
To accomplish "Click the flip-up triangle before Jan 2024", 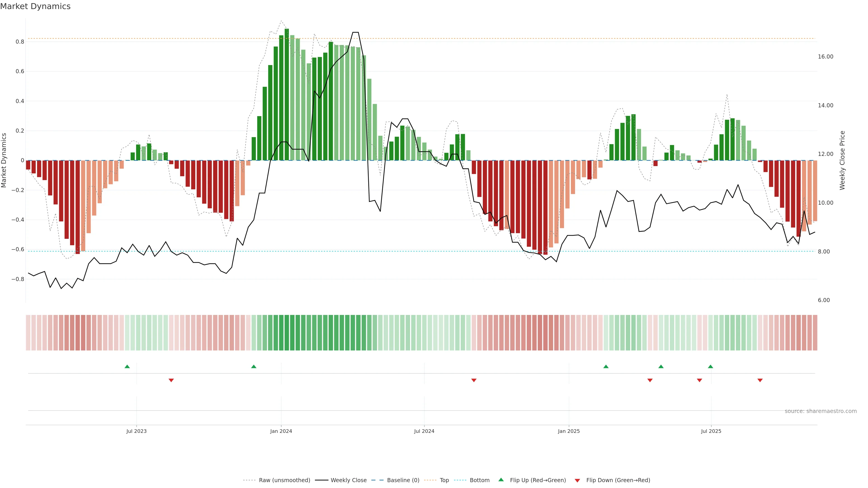I will [254, 366].
